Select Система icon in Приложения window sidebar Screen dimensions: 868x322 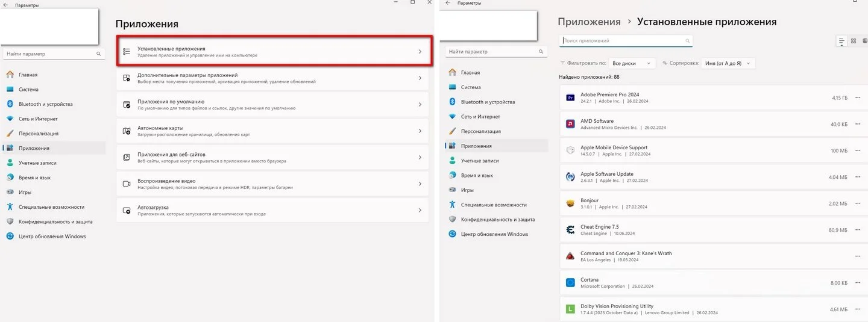coord(10,89)
